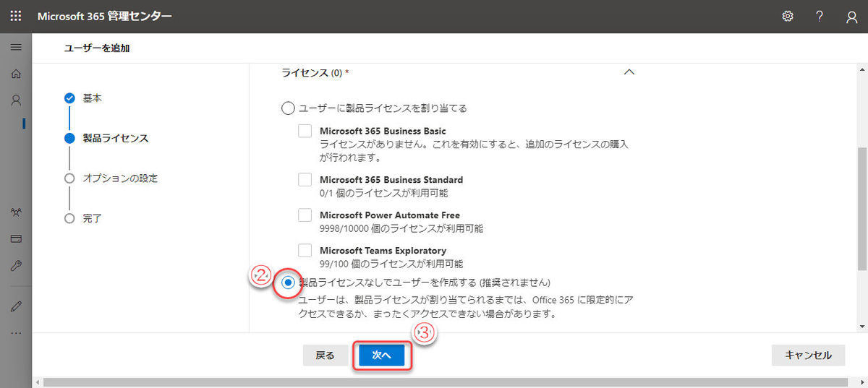Open the Billing card icon in sidebar

coord(16,238)
